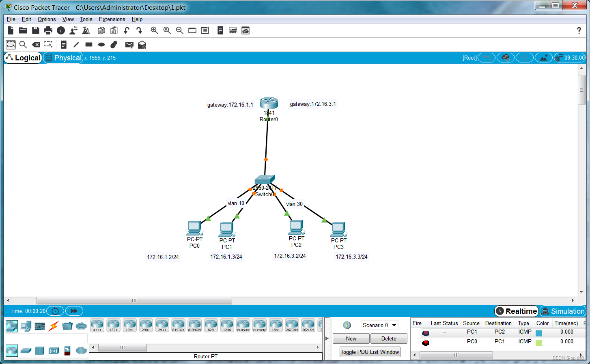
Task: Redo with the Redo arrow icon
Action: tap(139, 30)
